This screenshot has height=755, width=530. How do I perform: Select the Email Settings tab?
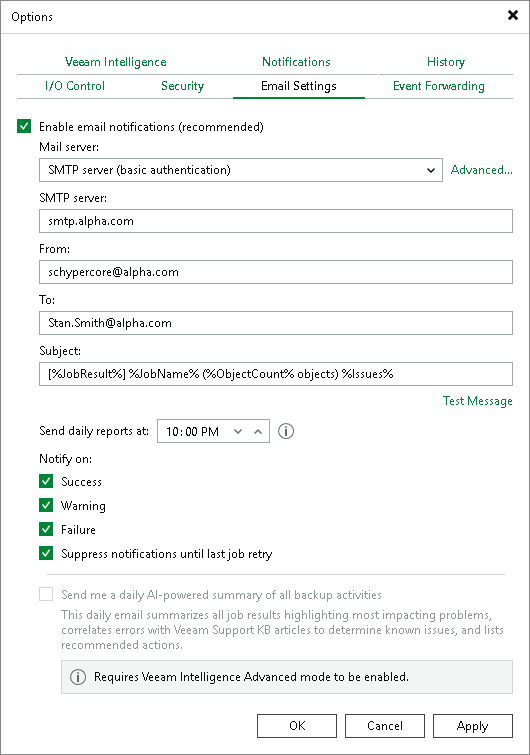pos(298,86)
